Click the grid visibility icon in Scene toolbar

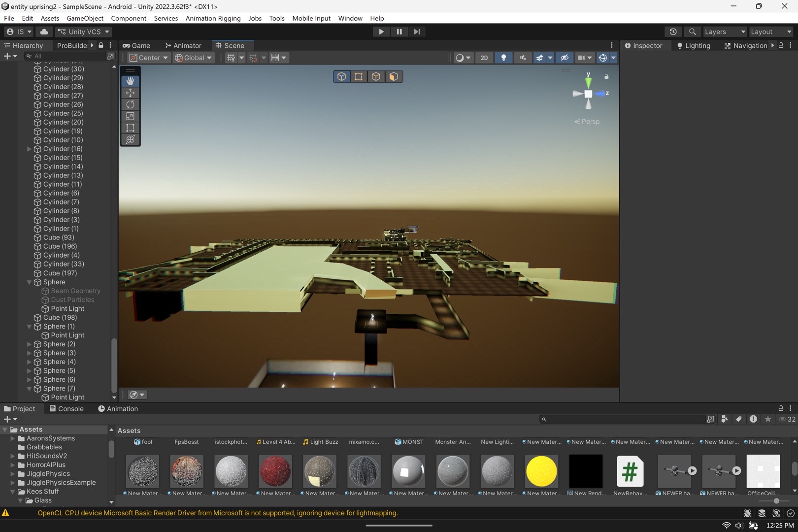231,58
